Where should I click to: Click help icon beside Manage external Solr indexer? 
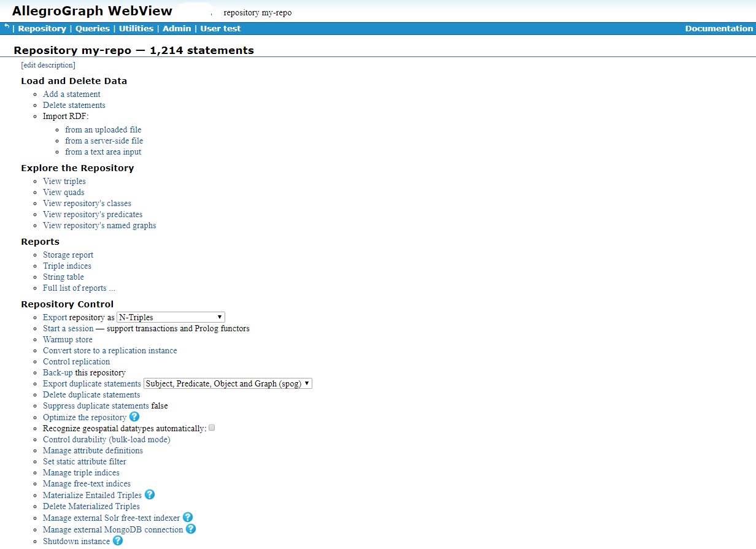[187, 518]
